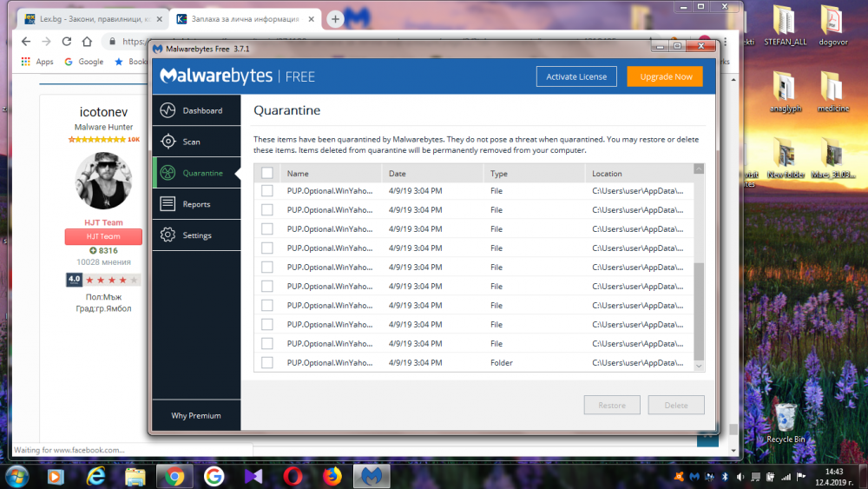Check the third quarantine row checkbox
Screen dimensions: 868x489
click(x=266, y=228)
